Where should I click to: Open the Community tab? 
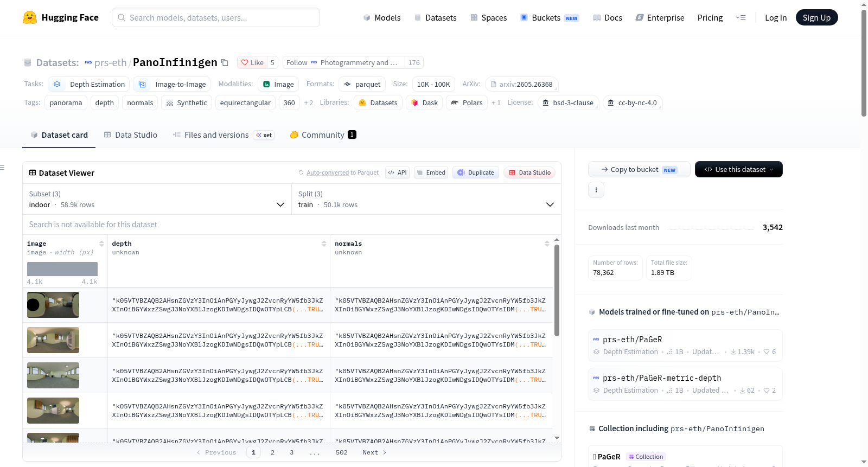pos(323,135)
